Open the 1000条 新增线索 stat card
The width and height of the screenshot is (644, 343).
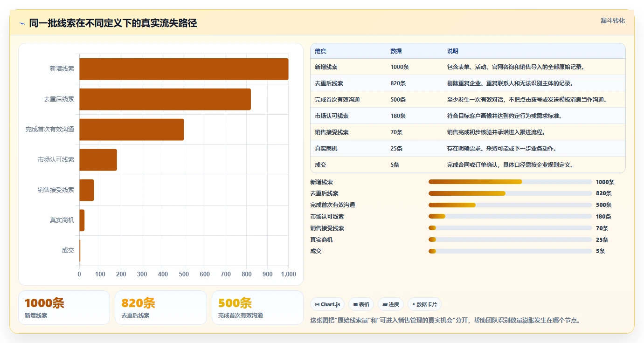tap(64, 308)
